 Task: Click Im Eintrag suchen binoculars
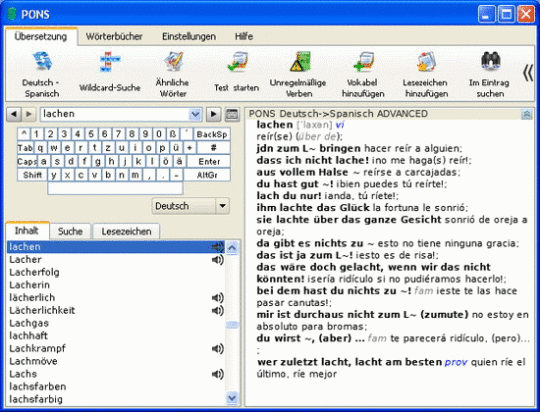tap(490, 61)
